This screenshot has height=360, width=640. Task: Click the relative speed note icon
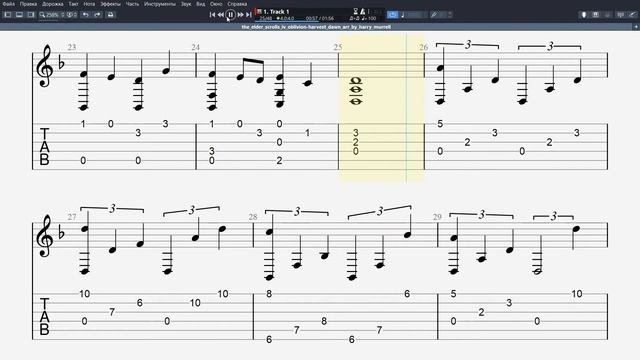[x=403, y=15]
